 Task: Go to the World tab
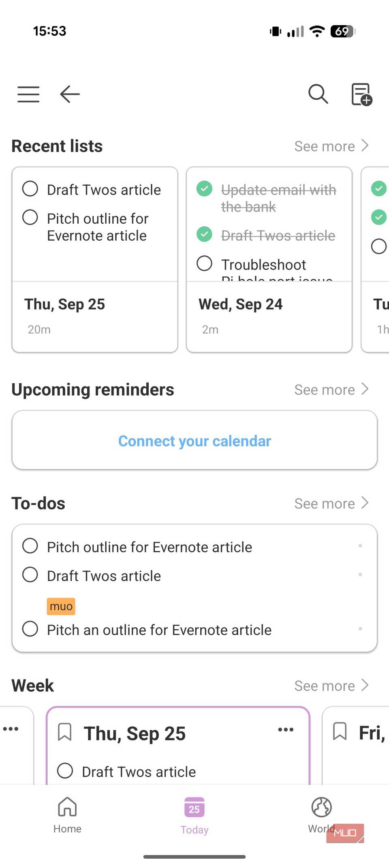[x=321, y=814]
